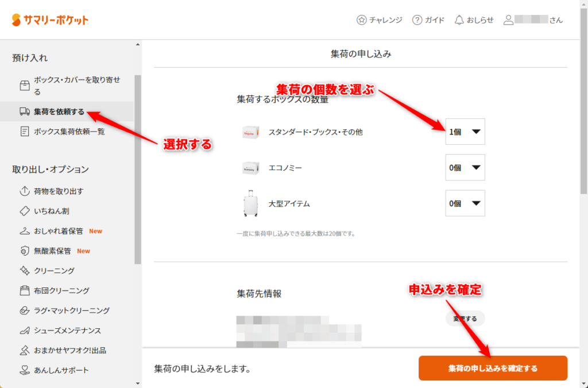Open the ガイド help icon
The image size is (588, 388).
pyautogui.click(x=417, y=20)
